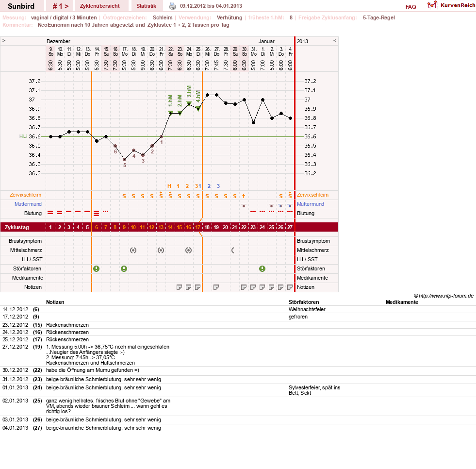Image resolution: width=476 pixels, height=469 pixels.
Task: Click the Zervixschleim label on the left
Action: tap(26, 195)
